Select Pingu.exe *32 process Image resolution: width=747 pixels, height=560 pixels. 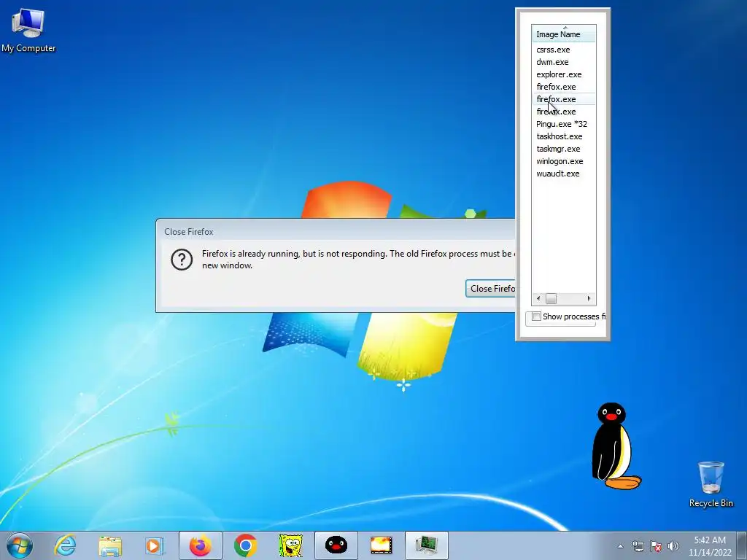point(564,124)
